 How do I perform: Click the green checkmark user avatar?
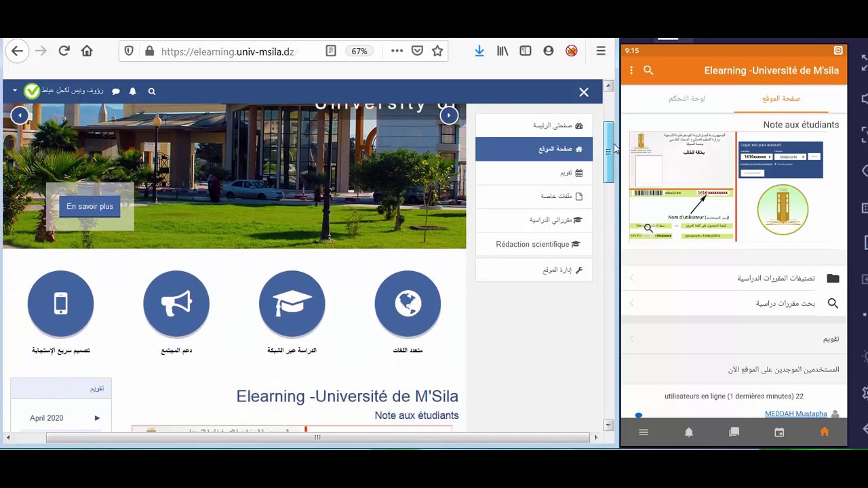32,91
